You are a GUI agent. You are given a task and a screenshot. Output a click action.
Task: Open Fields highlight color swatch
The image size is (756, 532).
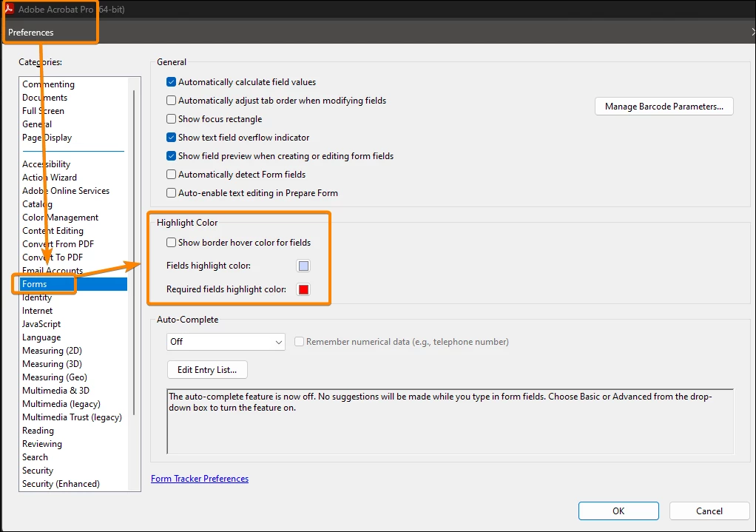click(303, 266)
